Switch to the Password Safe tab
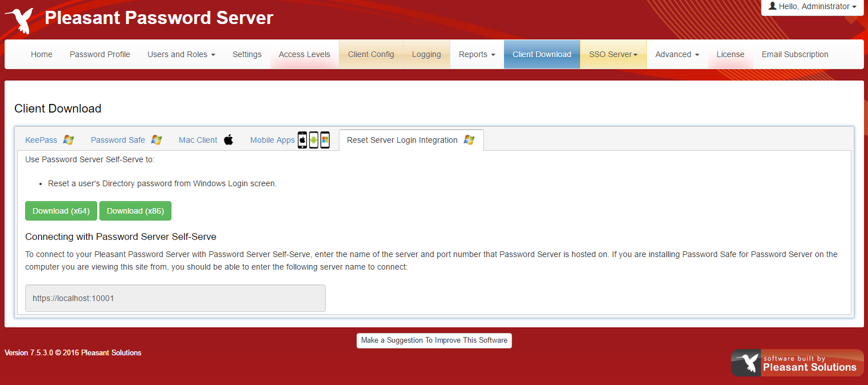The width and height of the screenshot is (868, 385). [126, 140]
